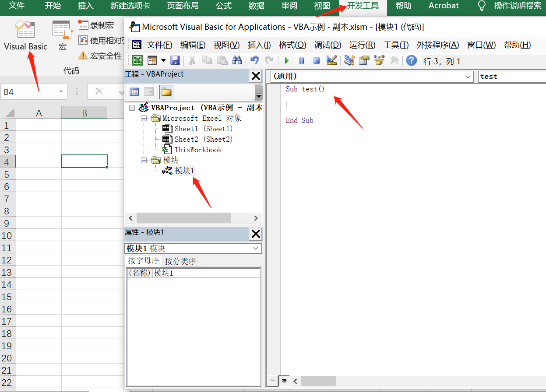This screenshot has height=392, width=546.
Task: Collapse the Microsoft Excel 对象 folder
Action: click(144, 118)
